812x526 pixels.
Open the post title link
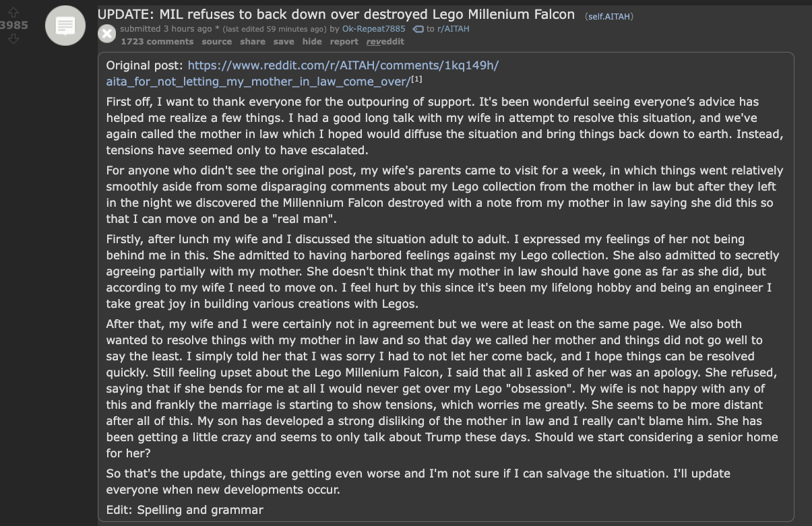point(336,14)
